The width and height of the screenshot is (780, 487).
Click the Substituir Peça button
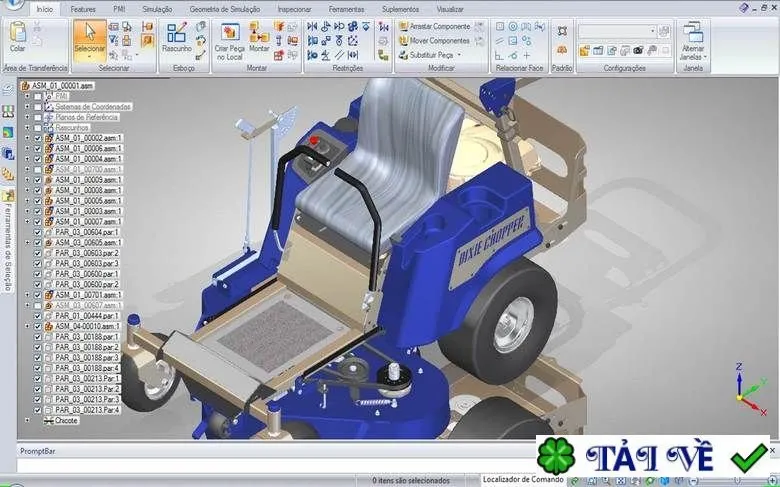click(431, 55)
